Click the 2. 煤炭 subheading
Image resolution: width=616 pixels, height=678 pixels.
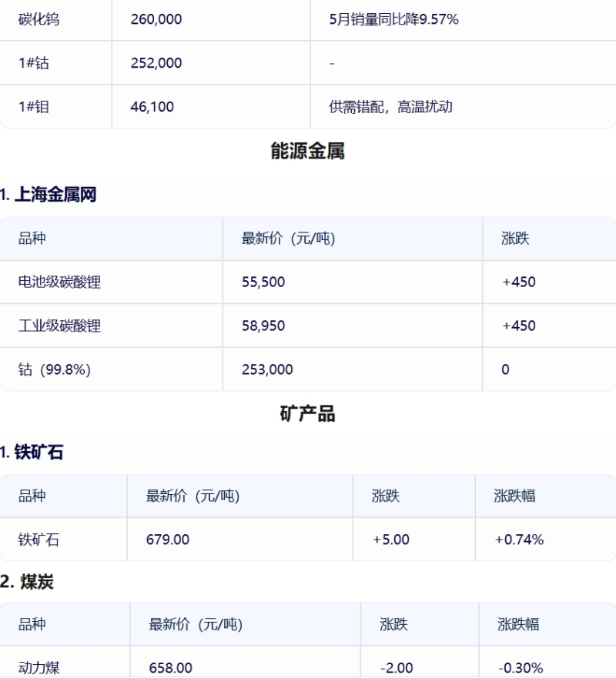pos(27,582)
